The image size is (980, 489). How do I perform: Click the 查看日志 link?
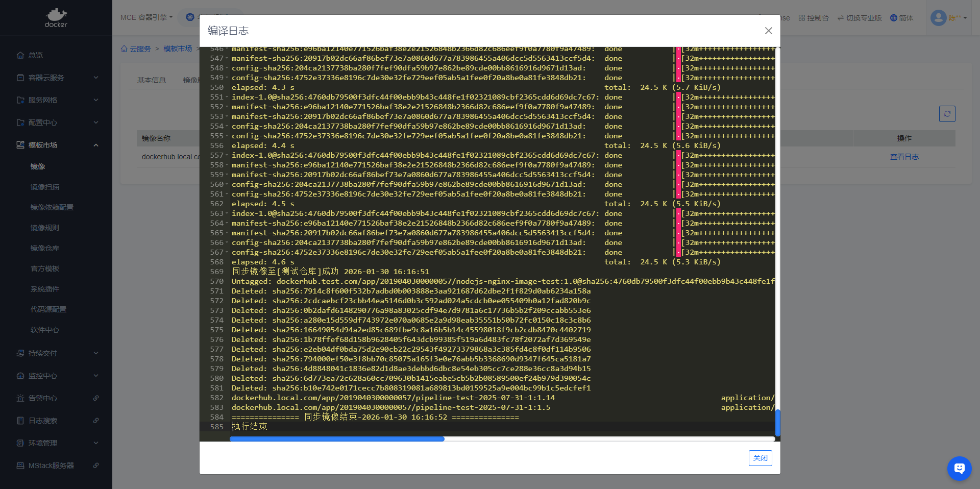[x=904, y=157]
